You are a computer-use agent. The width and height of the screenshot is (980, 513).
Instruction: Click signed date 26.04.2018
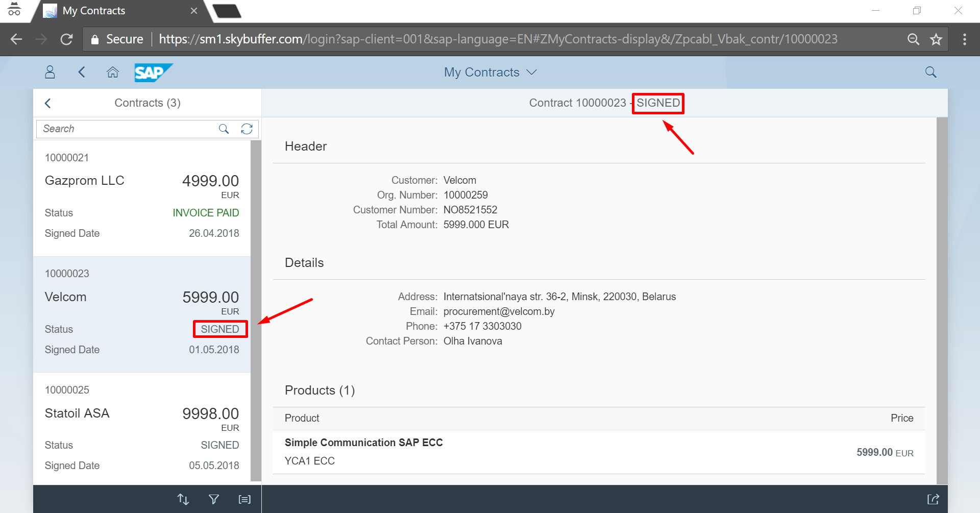214,233
